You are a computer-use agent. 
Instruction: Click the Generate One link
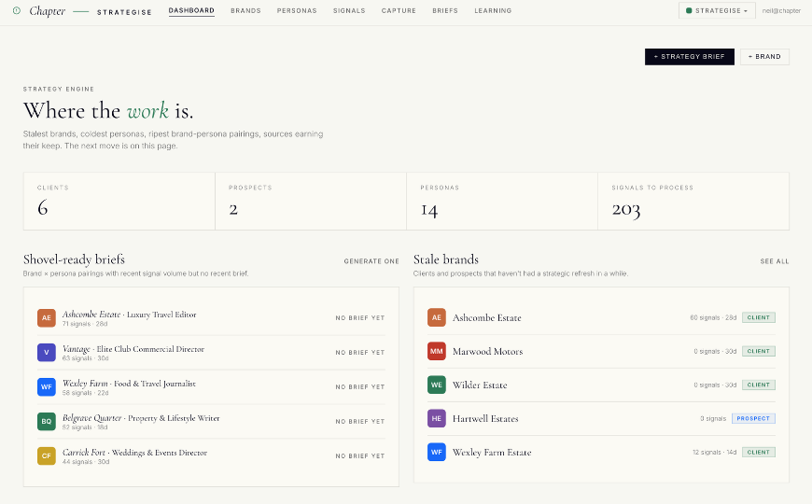pyautogui.click(x=371, y=261)
